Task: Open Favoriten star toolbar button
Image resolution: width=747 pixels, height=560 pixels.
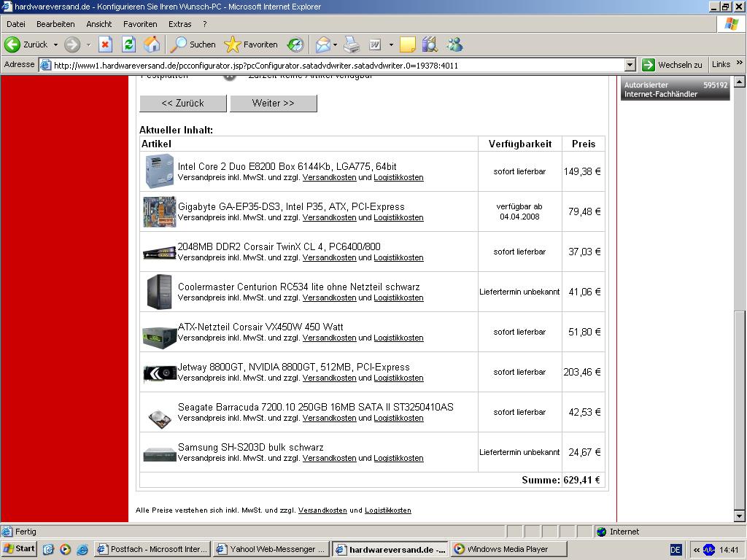Action: coord(251,44)
